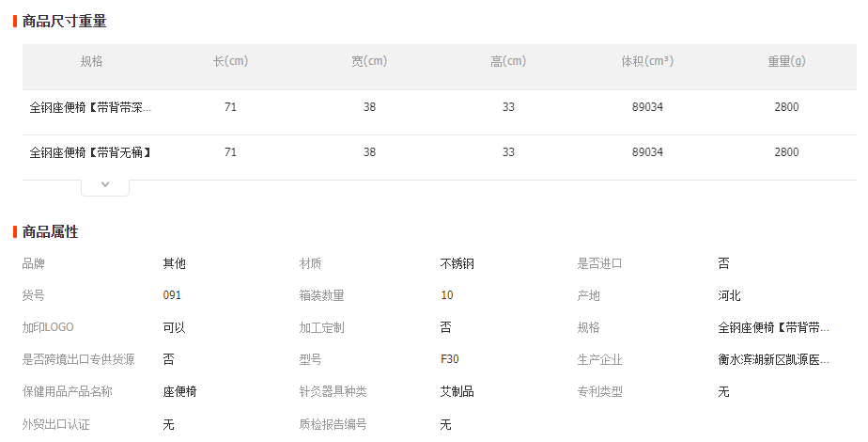Click the brand value 其他

pyautogui.click(x=174, y=263)
